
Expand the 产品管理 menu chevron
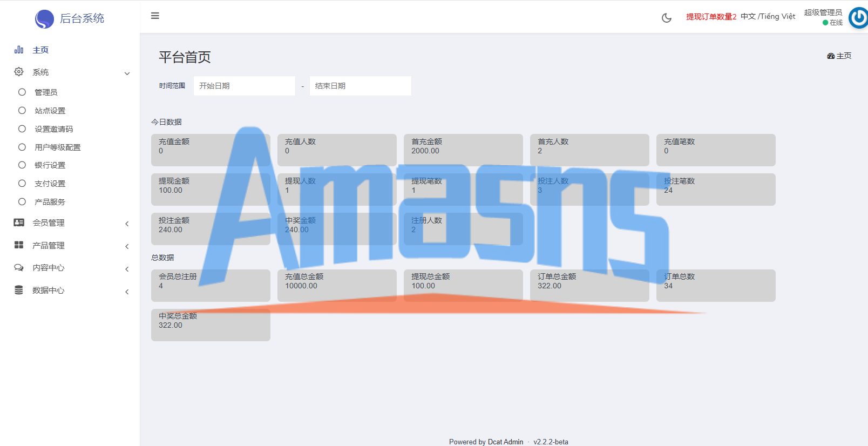coord(127,246)
